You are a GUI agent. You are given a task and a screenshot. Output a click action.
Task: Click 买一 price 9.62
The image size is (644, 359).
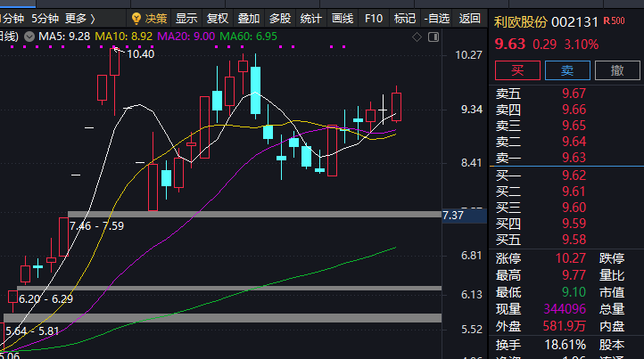(x=574, y=175)
